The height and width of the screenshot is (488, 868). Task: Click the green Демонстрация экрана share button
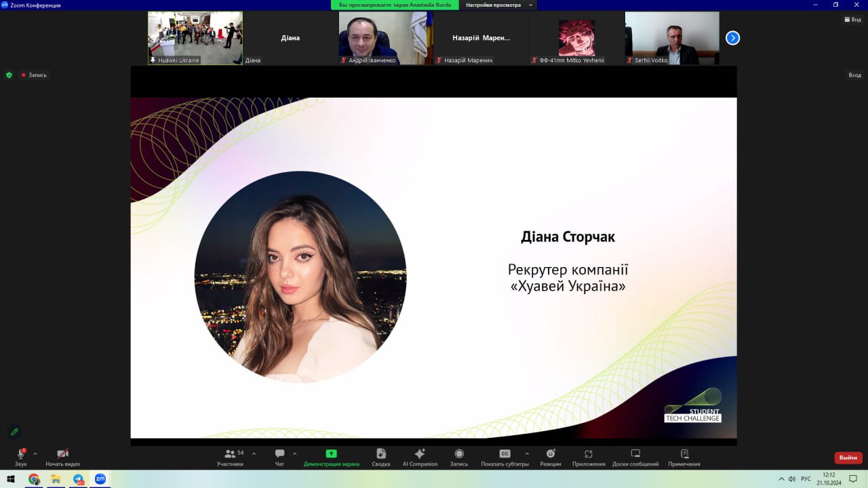(331, 457)
